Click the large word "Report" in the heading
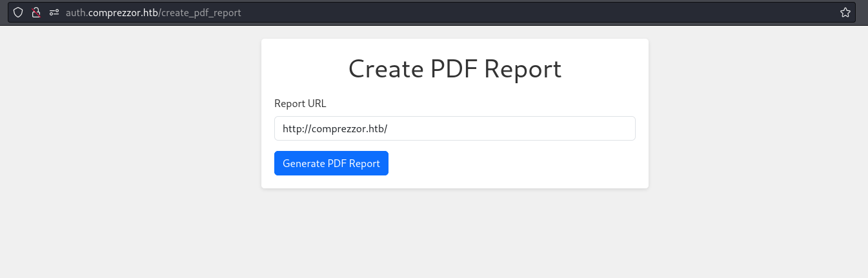 click(x=522, y=69)
